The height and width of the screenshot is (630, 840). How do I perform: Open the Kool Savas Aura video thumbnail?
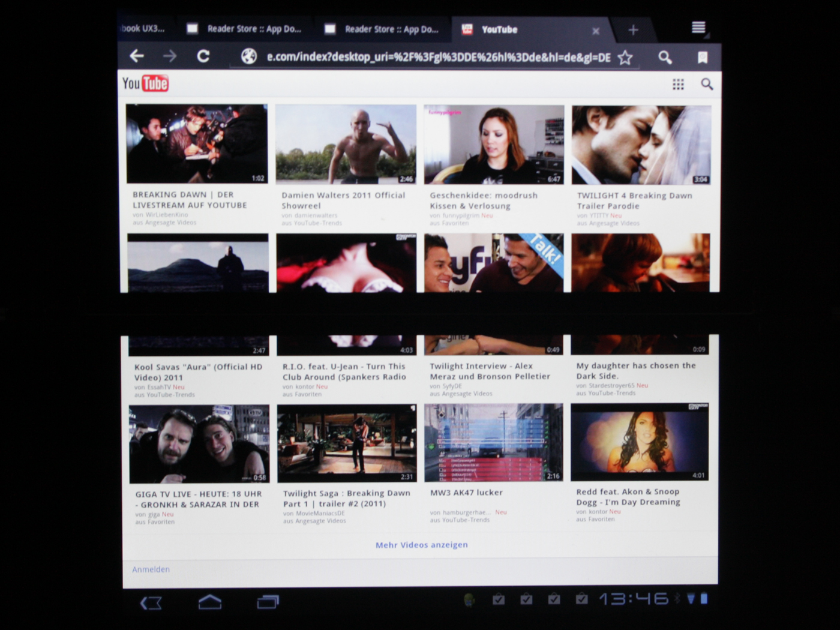point(198,294)
